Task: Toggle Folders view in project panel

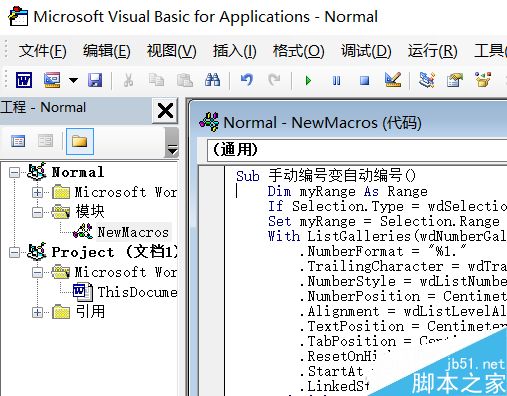Action: tap(80, 141)
